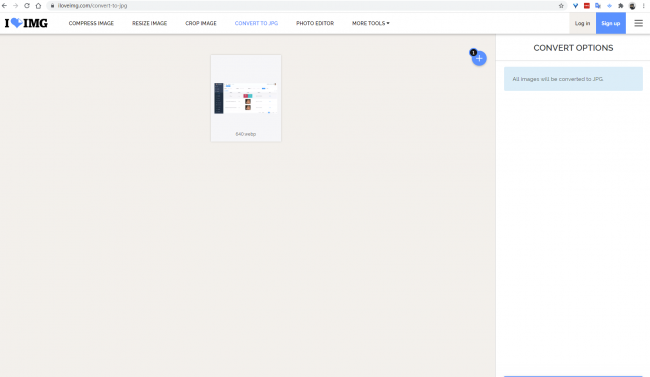650x377 pixels.
Task: Click the translate extension icon
Action: (598, 6)
